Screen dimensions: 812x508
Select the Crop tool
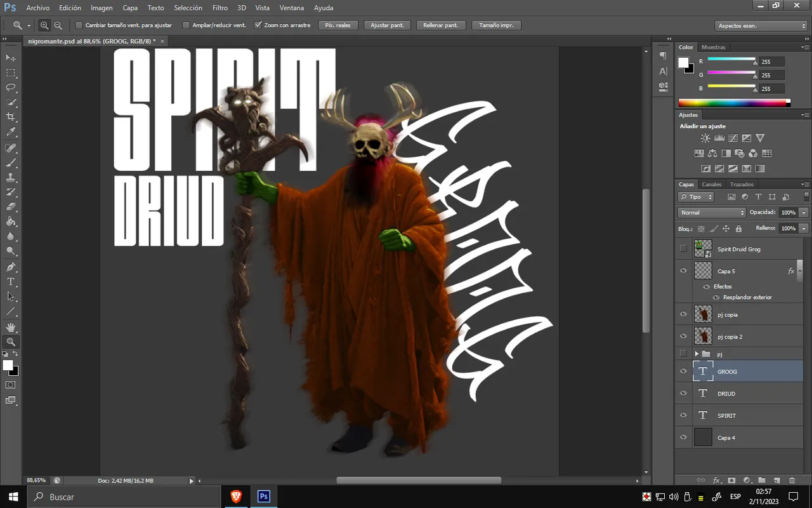pyautogui.click(x=11, y=117)
